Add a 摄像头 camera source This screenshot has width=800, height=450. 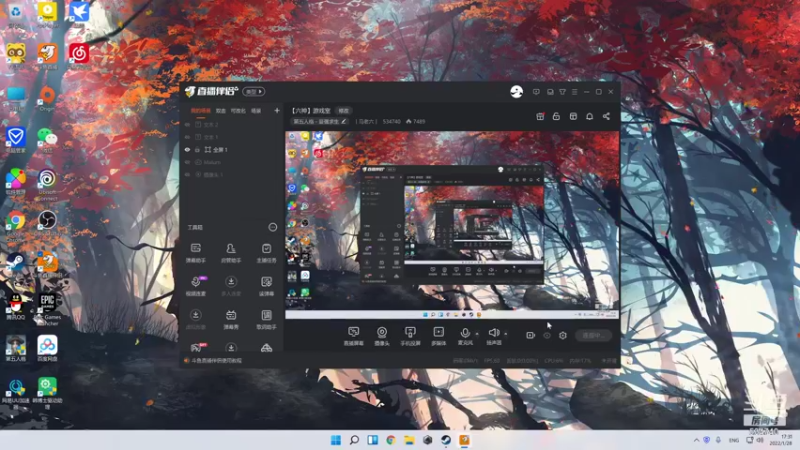pyautogui.click(x=382, y=336)
